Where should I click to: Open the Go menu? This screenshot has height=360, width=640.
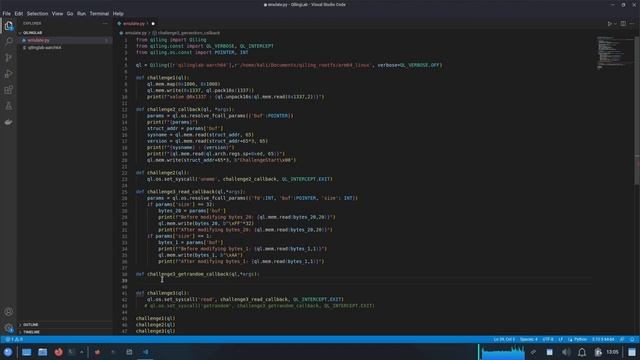coord(70,13)
